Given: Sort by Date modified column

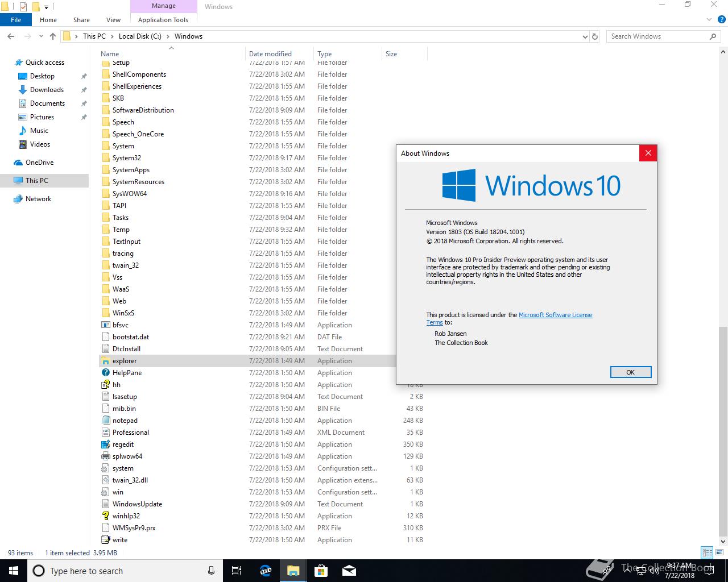Looking at the screenshot, I should click(x=279, y=54).
